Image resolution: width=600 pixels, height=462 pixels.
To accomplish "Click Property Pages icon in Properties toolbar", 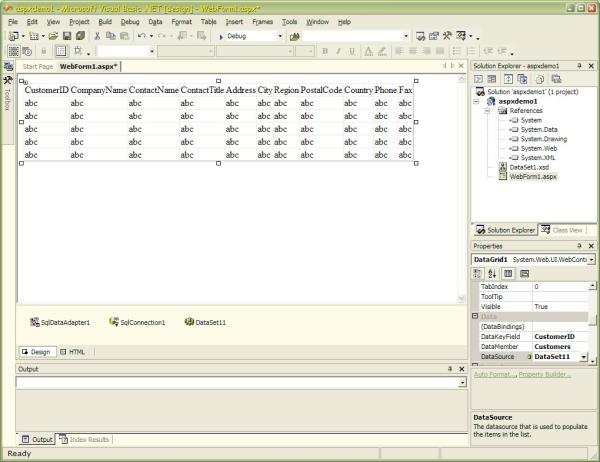I will coord(525,274).
